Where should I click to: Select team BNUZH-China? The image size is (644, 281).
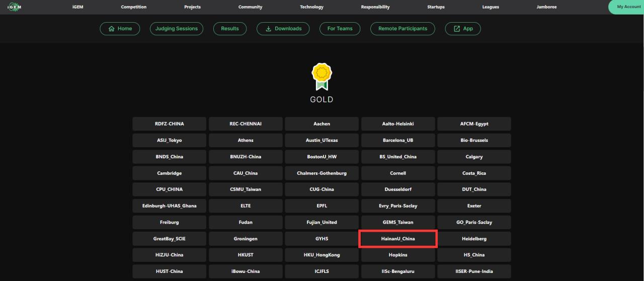[x=246, y=157]
